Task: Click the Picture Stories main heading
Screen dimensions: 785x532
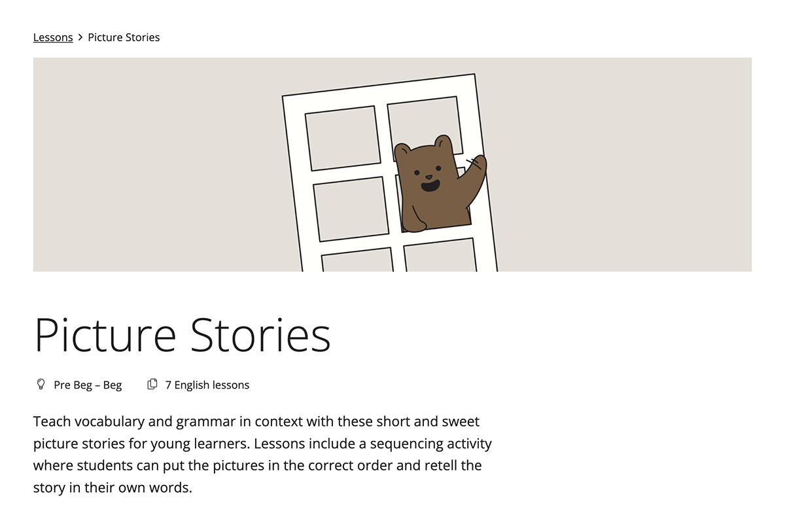Action: [x=183, y=334]
